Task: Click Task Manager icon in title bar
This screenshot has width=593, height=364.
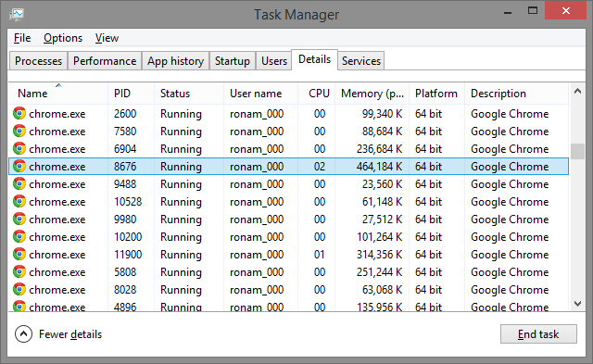Action: point(17,15)
